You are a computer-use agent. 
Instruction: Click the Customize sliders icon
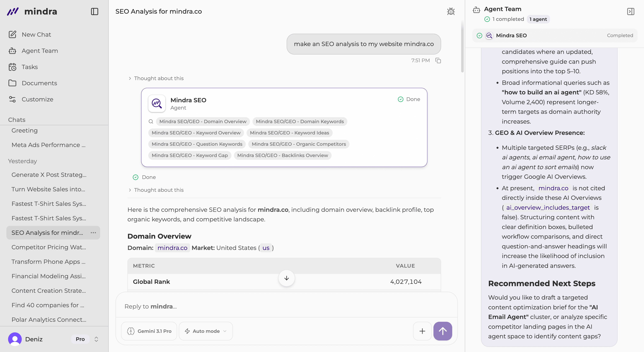[x=12, y=99]
